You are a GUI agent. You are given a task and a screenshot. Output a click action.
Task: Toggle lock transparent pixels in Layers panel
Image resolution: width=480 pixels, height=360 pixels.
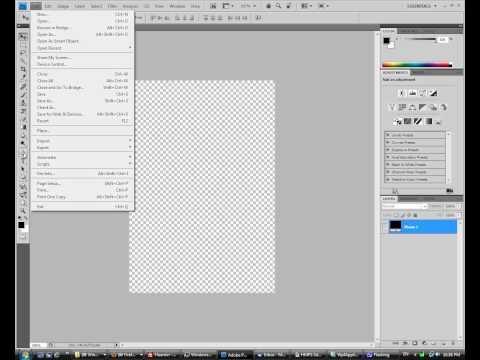[396, 215]
